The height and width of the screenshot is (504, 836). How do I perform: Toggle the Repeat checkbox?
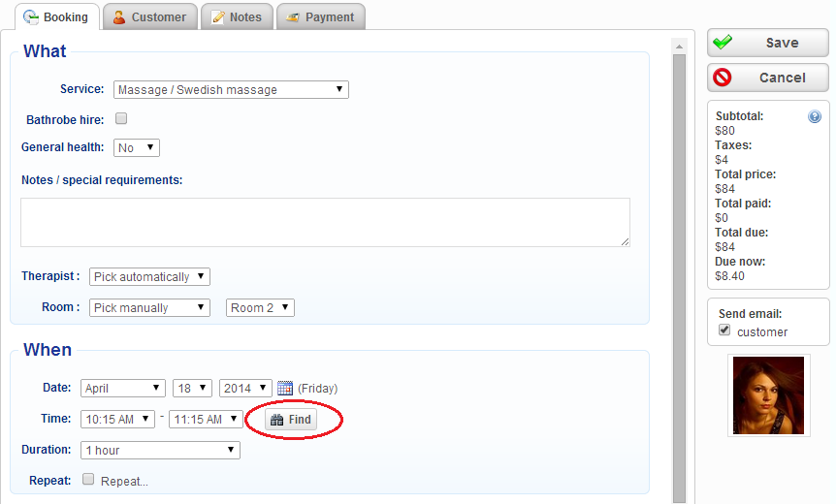[x=88, y=480]
